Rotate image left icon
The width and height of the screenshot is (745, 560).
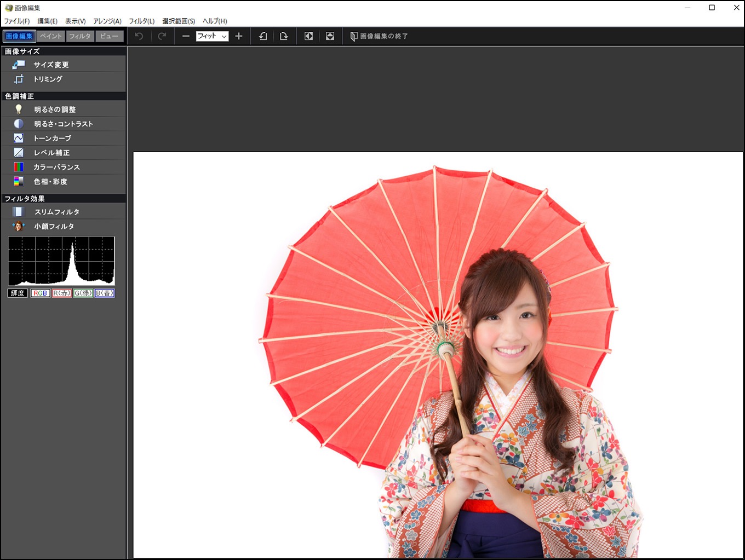click(263, 36)
